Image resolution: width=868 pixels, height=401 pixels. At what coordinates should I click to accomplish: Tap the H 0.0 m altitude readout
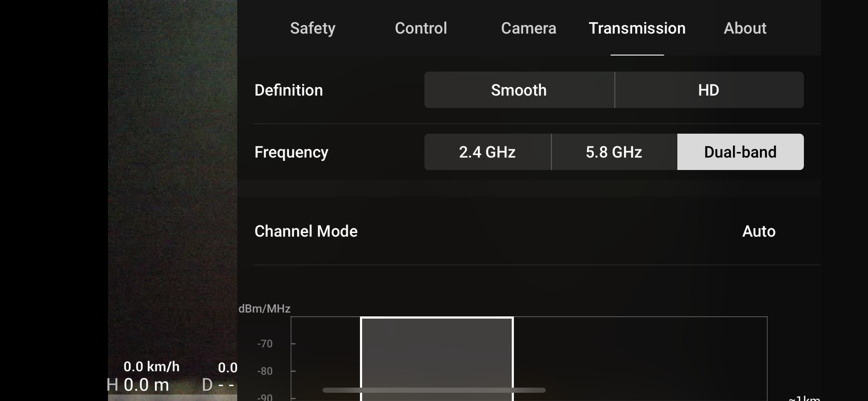point(138,385)
